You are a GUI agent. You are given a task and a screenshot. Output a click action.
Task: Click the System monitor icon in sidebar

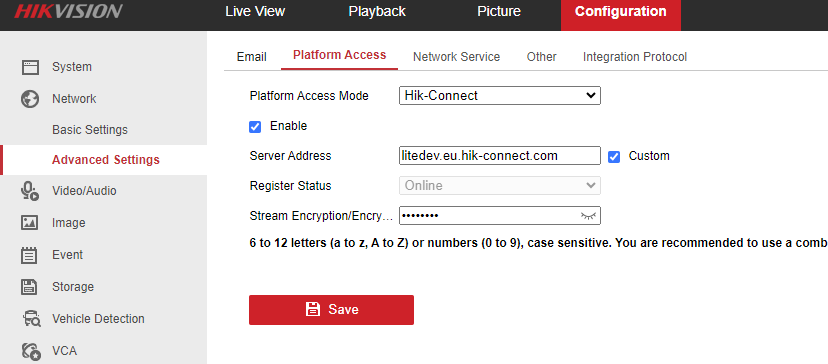click(x=30, y=67)
